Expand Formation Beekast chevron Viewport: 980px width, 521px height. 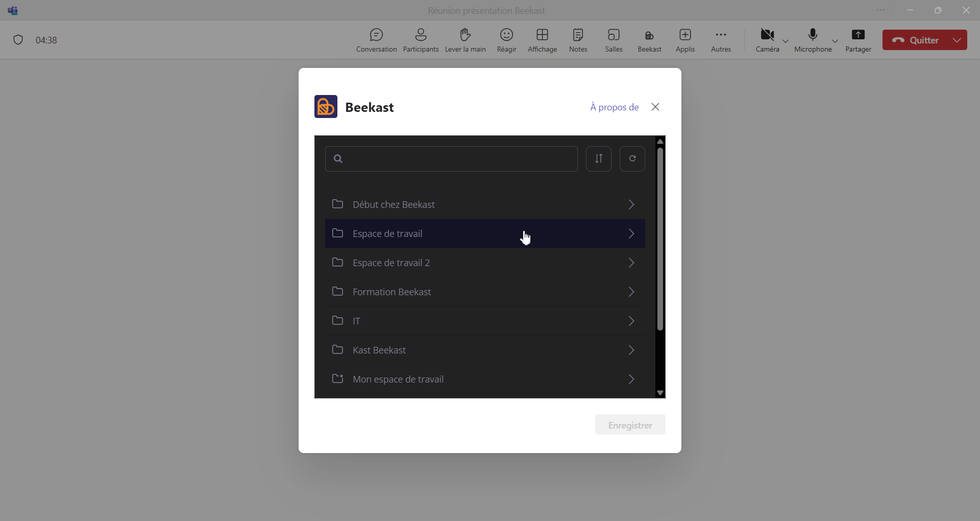tap(632, 292)
